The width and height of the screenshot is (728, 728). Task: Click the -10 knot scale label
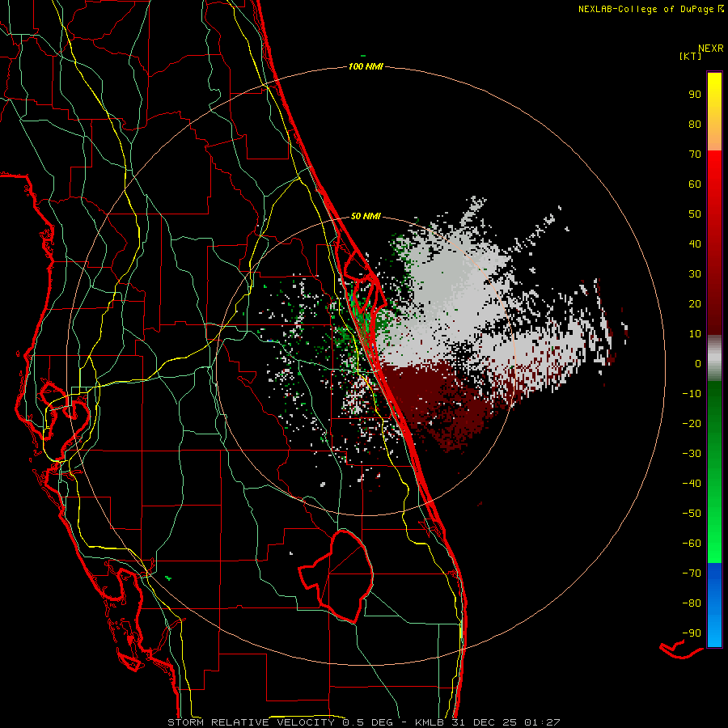point(692,394)
